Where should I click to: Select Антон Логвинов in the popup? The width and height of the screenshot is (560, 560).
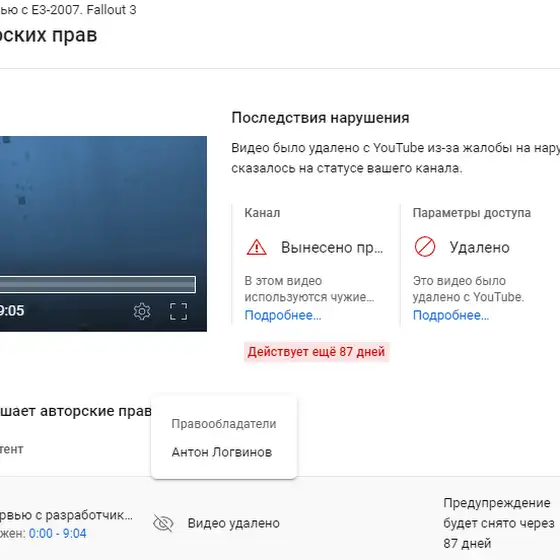point(222,452)
